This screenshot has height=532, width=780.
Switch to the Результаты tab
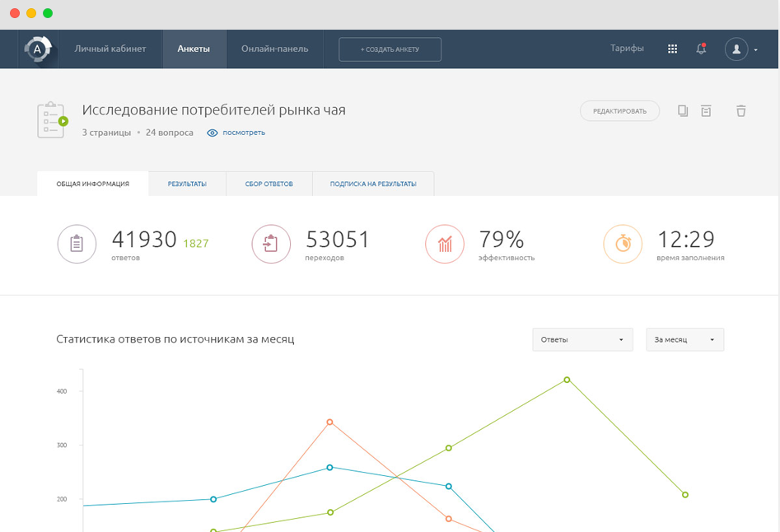click(x=187, y=184)
